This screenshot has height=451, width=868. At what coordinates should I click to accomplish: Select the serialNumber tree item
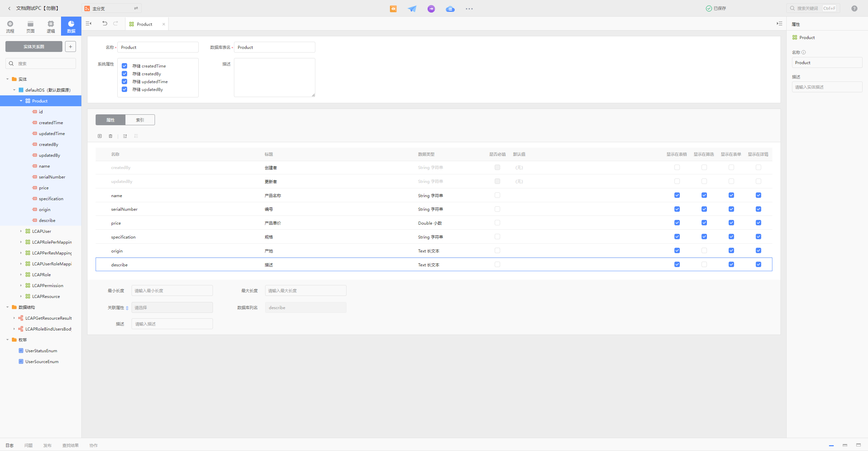tap(41, 177)
